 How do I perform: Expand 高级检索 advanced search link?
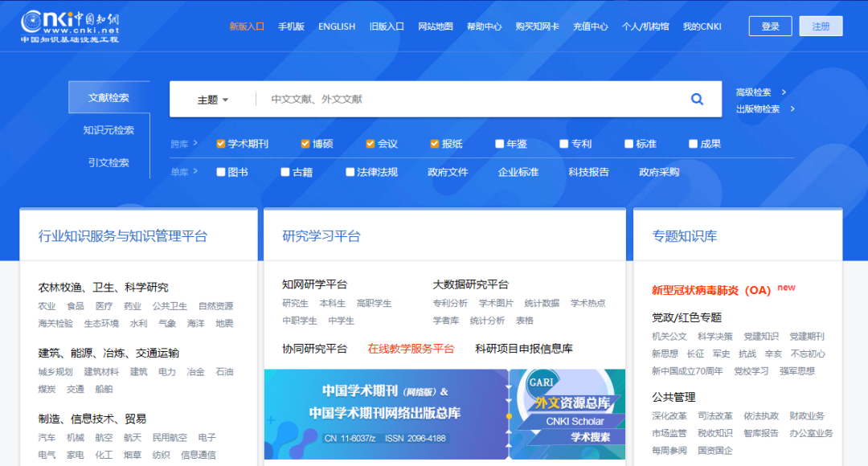760,92
